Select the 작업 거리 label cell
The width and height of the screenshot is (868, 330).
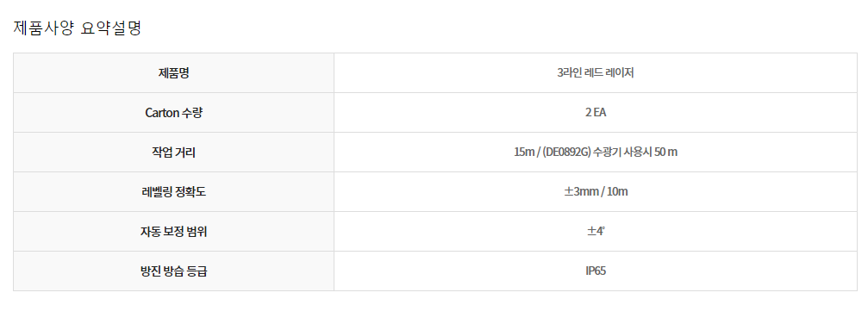coord(174,153)
